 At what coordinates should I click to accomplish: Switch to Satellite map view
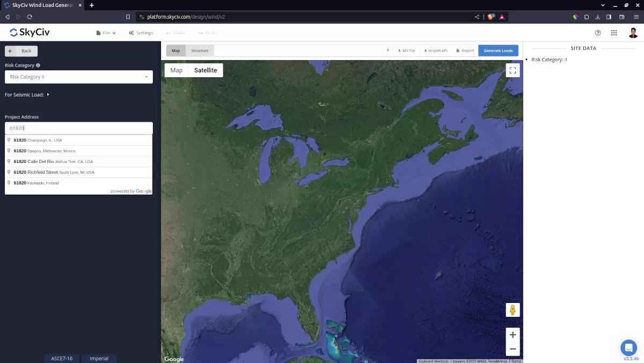206,70
